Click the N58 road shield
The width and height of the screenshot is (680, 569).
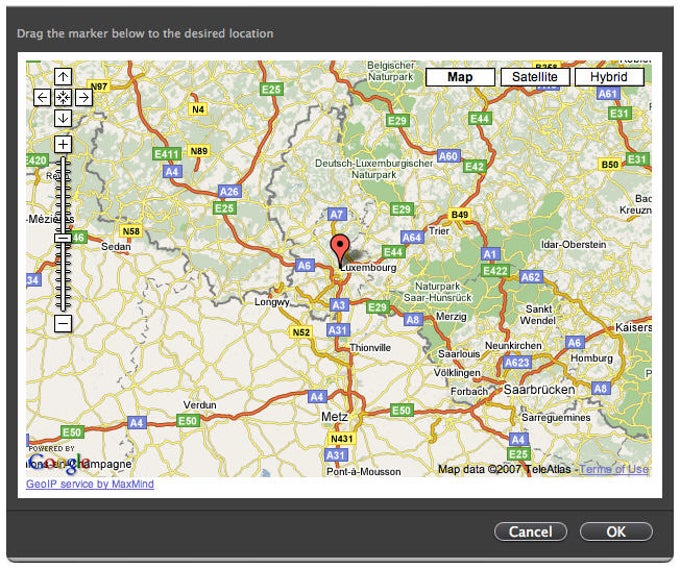(131, 231)
